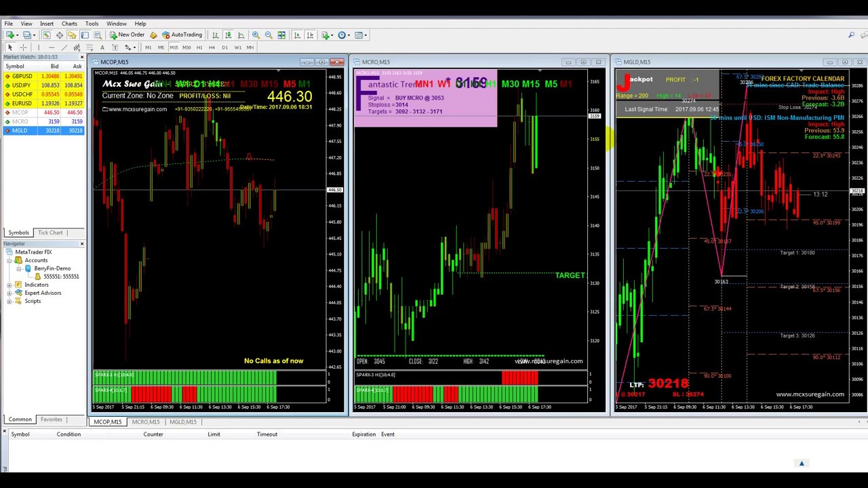Select the Text (A) tool
The image size is (868, 488).
pyautogui.click(x=102, y=47)
